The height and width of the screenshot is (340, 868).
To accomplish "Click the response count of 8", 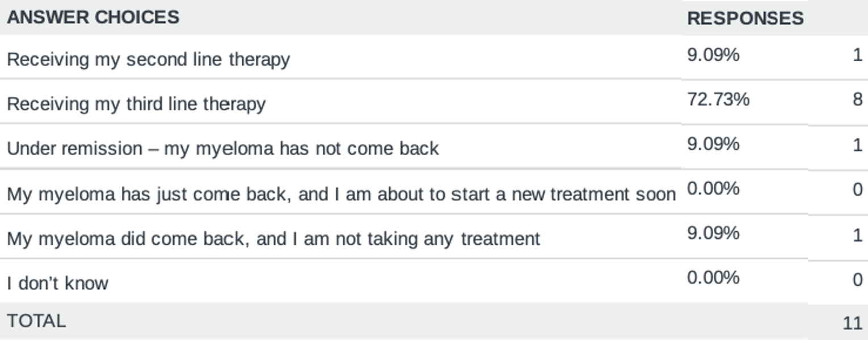I will 857,99.
